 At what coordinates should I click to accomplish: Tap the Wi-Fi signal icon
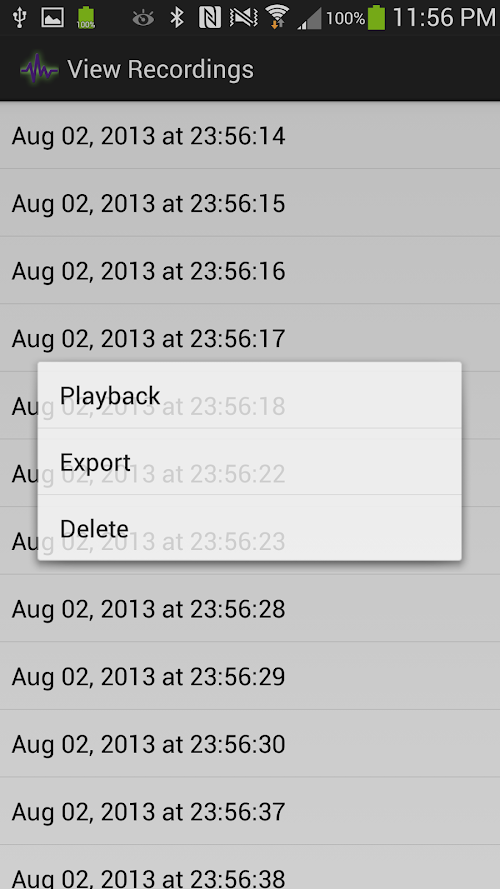pyautogui.click(x=277, y=16)
